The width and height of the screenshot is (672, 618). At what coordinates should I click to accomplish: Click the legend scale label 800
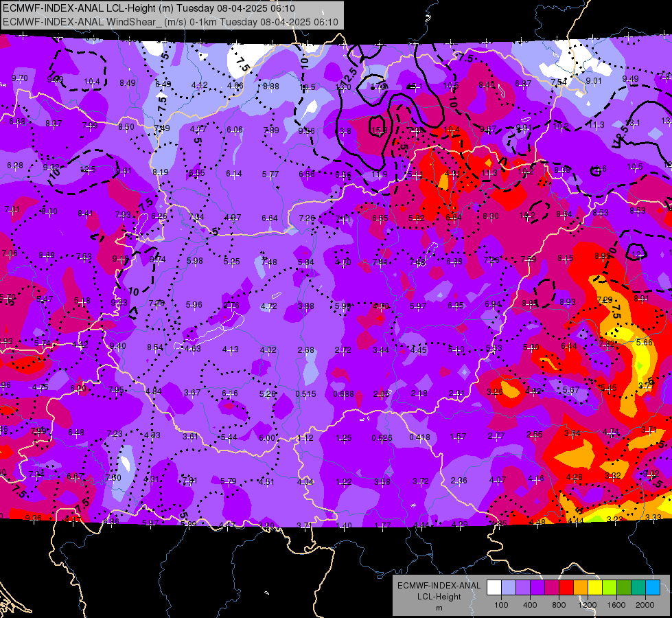click(x=559, y=605)
